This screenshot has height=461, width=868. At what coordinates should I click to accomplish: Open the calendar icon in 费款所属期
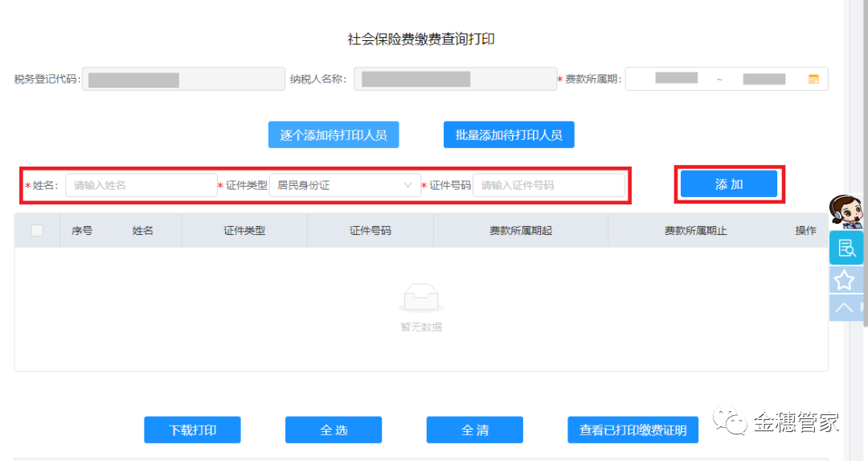[813, 79]
